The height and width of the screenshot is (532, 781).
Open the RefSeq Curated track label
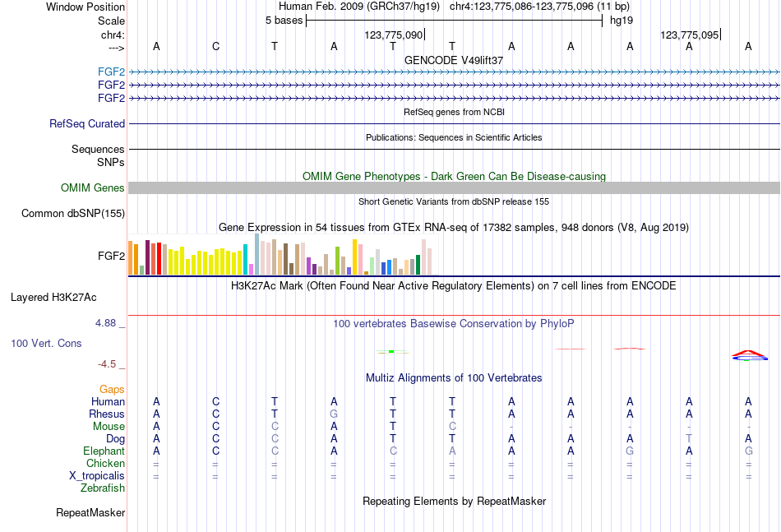[87, 123]
